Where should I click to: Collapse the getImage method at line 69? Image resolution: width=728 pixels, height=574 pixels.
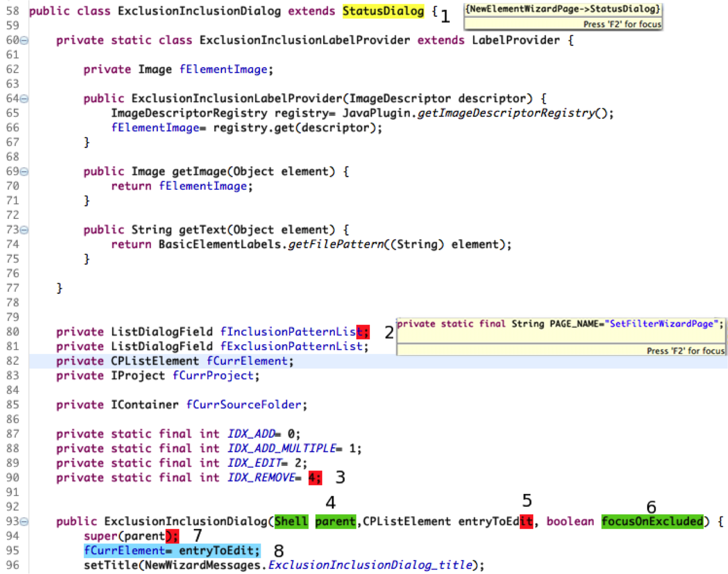[x=24, y=172]
